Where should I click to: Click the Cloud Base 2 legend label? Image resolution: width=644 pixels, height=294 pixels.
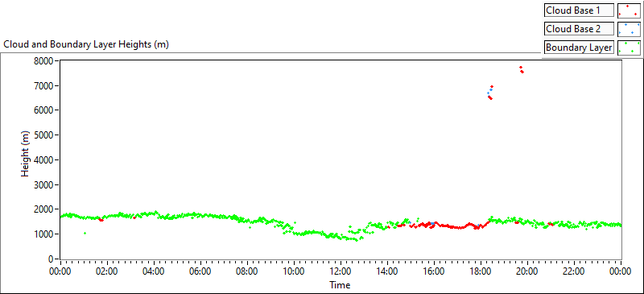tap(579, 29)
